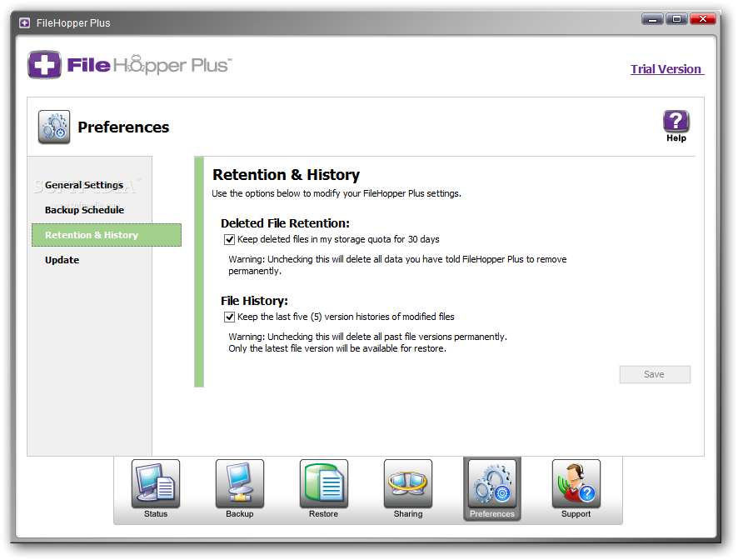Click the 'Only the latest file version' warning text
This screenshot has height=560, width=738.
(337, 348)
